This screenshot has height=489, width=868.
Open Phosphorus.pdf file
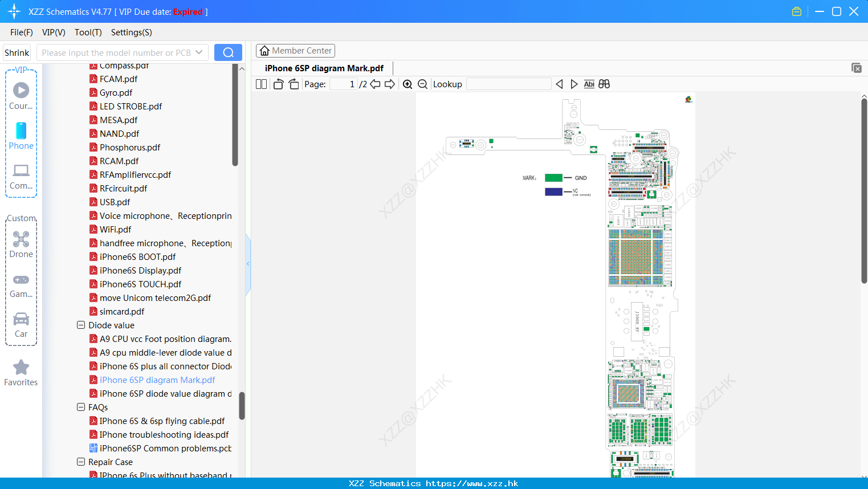pos(130,148)
